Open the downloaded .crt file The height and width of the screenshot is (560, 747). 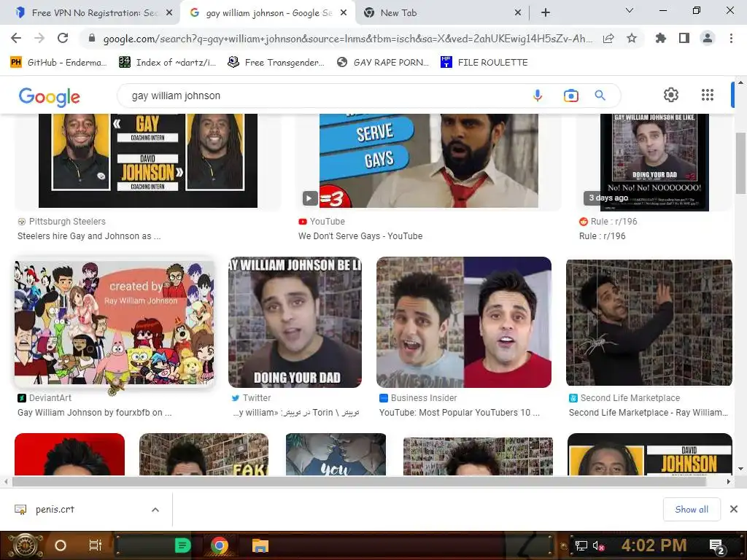[55, 510]
